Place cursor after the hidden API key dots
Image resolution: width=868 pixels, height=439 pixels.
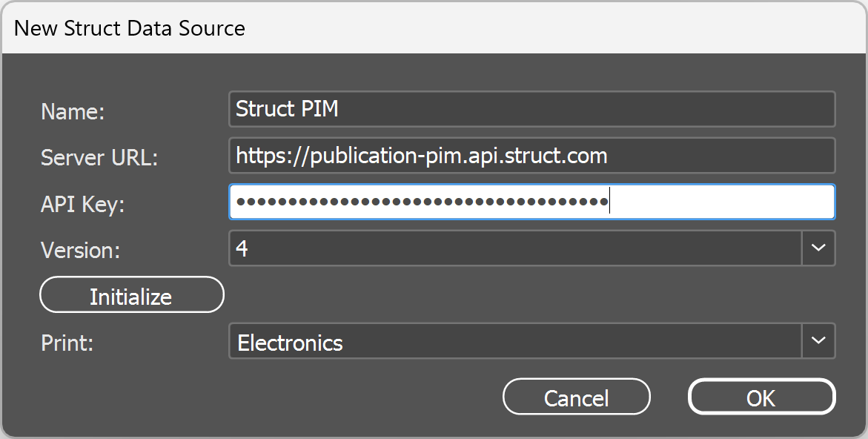(609, 201)
